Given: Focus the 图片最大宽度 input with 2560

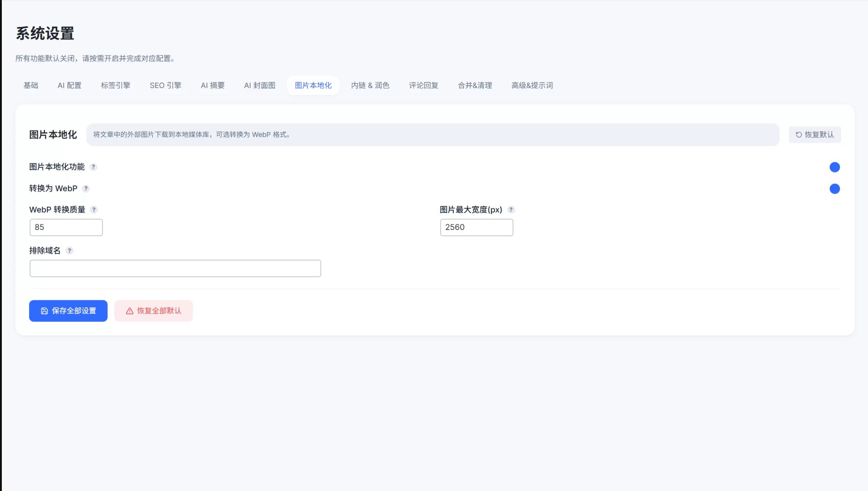Looking at the screenshot, I should point(477,227).
